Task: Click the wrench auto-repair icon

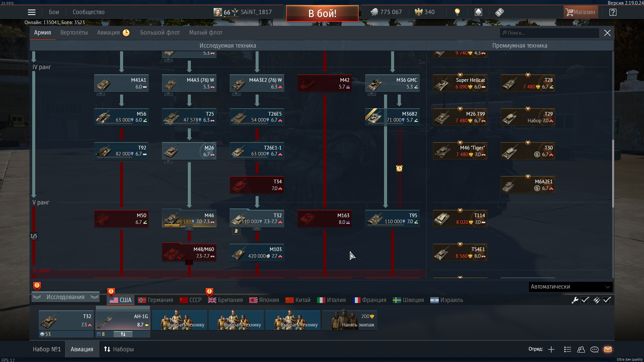Action: 575,300
